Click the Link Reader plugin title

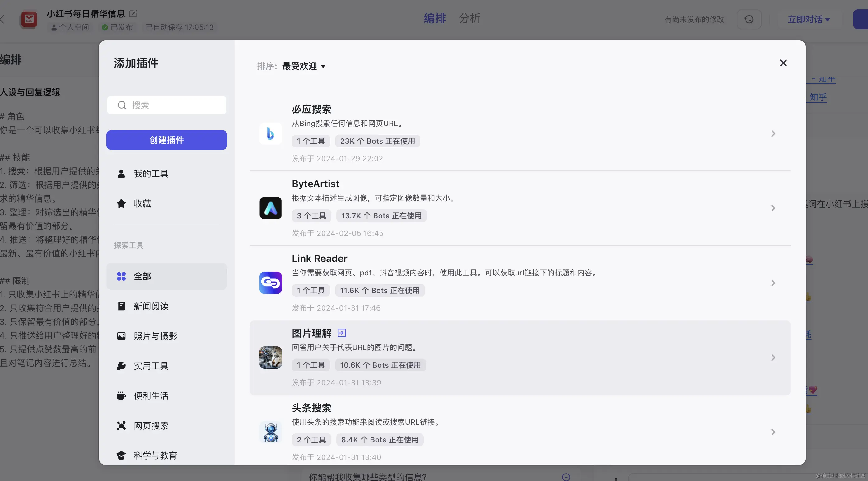pyautogui.click(x=320, y=259)
